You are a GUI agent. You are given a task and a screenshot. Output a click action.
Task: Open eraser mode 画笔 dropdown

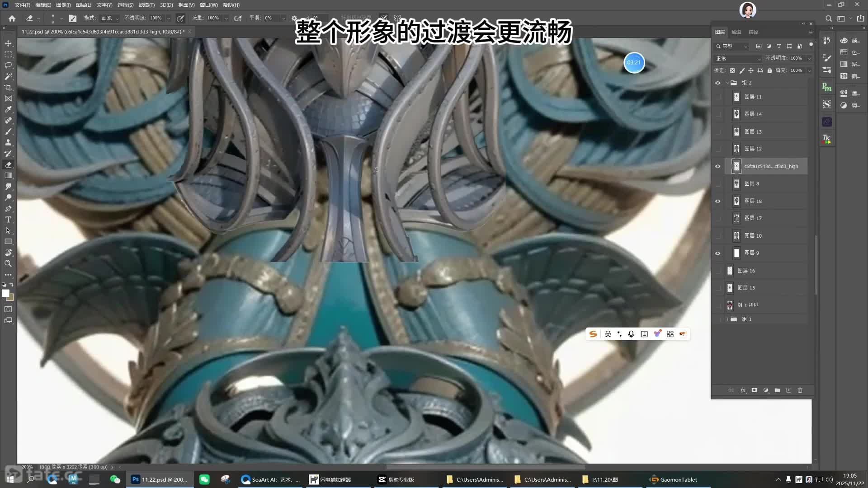coord(110,18)
